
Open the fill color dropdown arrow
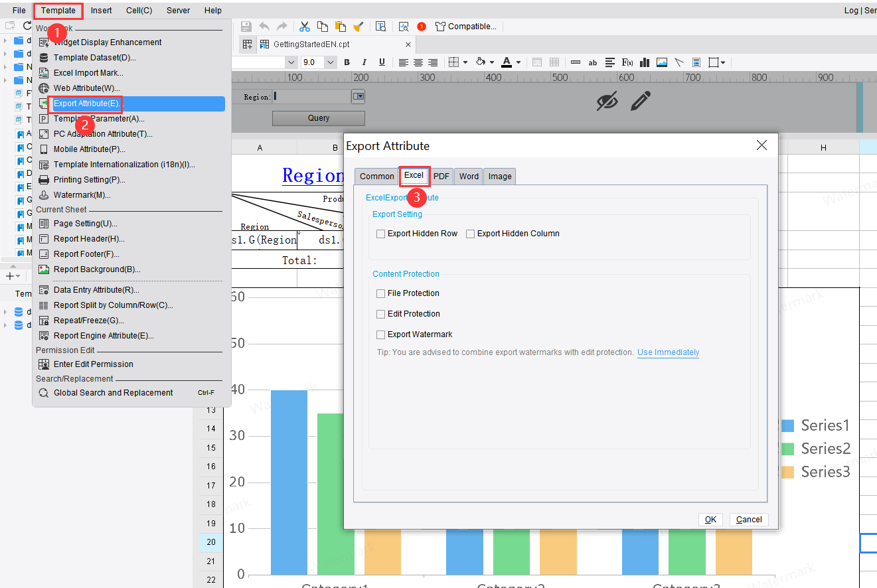(x=493, y=62)
